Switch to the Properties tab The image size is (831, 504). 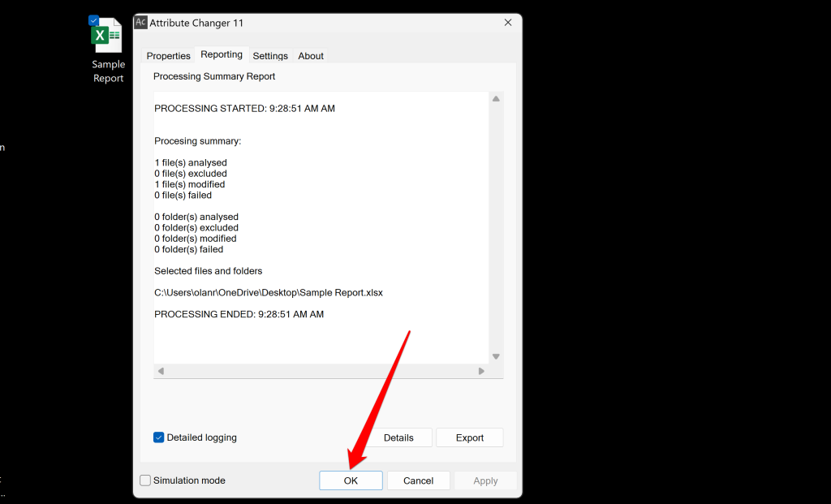(168, 56)
